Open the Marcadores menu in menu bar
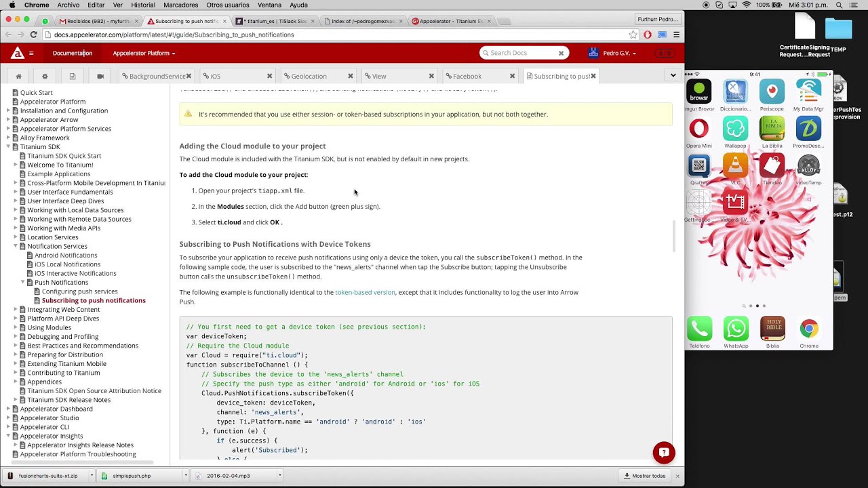 pyautogui.click(x=181, y=5)
